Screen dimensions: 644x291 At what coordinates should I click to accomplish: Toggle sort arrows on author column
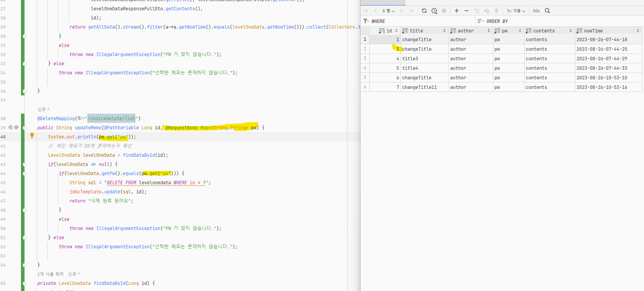click(x=489, y=31)
